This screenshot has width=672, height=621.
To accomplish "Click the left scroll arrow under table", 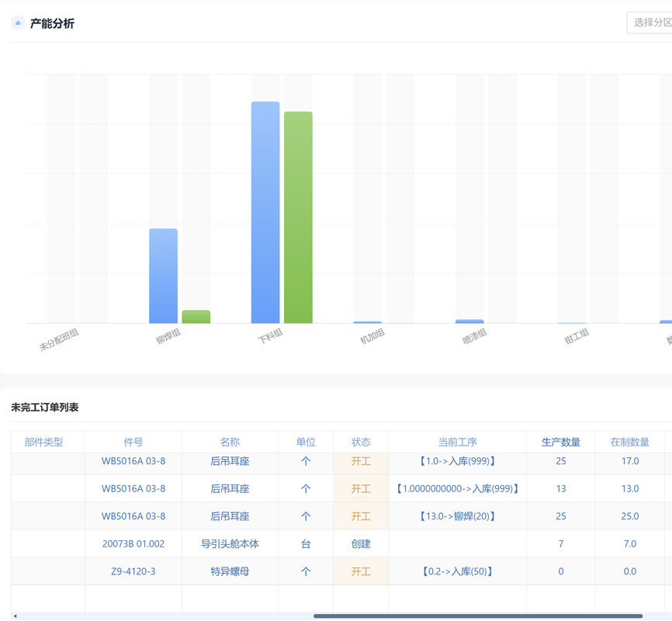I will (x=16, y=616).
